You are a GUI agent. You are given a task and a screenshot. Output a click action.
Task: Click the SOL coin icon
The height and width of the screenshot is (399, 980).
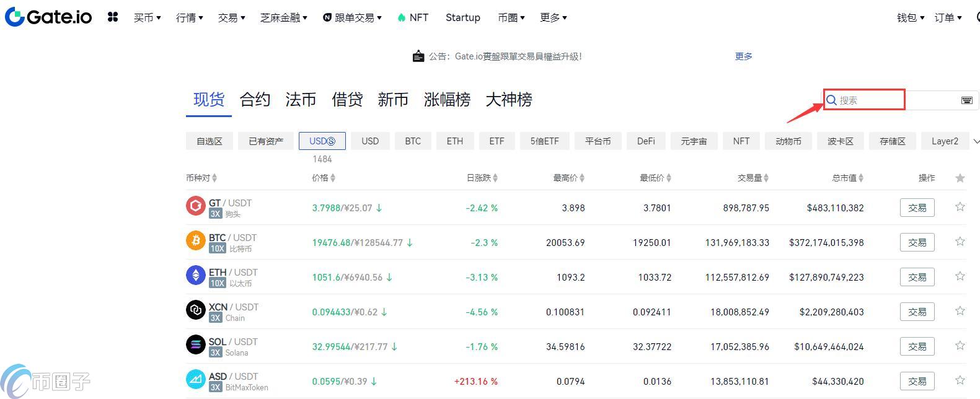196,344
